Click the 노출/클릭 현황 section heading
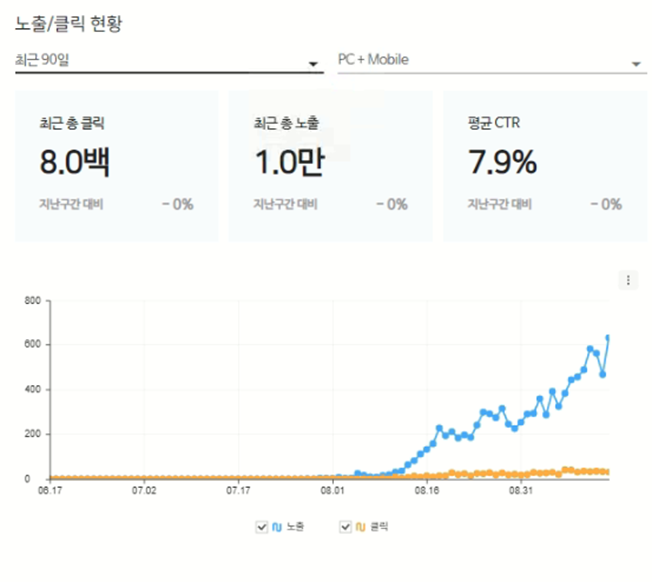This screenshot has height=582, width=652. pyautogui.click(x=69, y=23)
